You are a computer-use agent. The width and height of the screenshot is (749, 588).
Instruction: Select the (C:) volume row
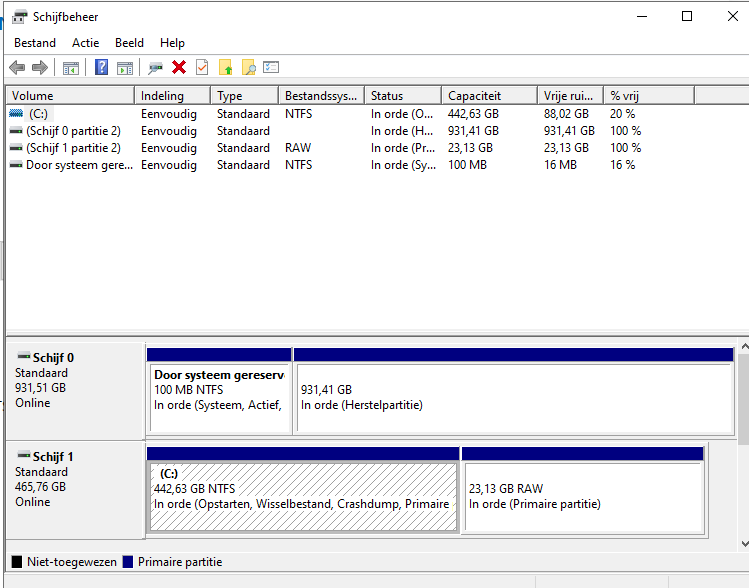[352, 114]
